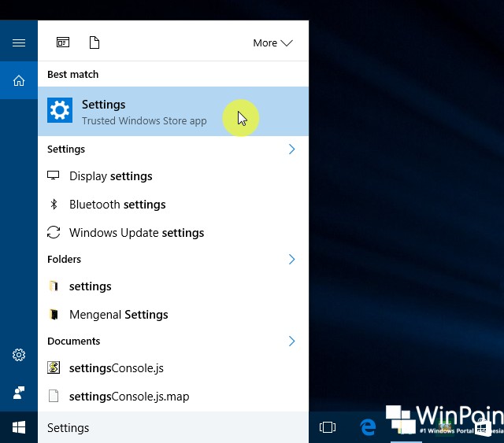Click the monitor icon beside Display settings

coord(54,175)
